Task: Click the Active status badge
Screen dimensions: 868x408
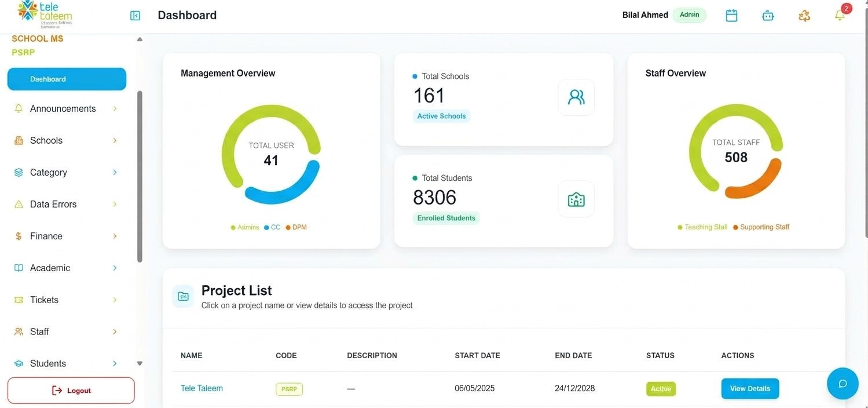Action: [661, 389]
